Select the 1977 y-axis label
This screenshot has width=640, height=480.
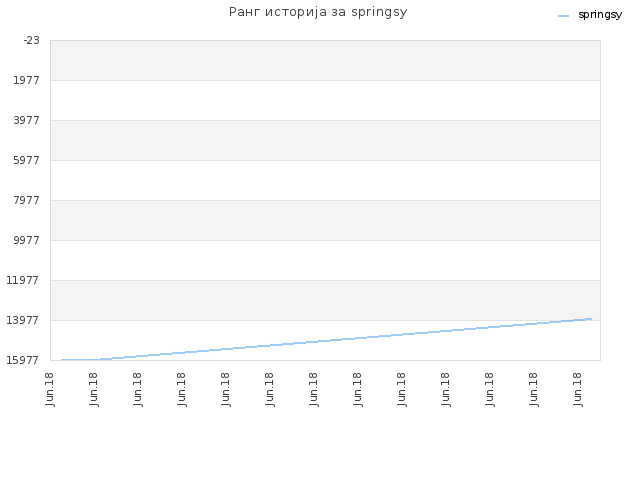click(27, 80)
